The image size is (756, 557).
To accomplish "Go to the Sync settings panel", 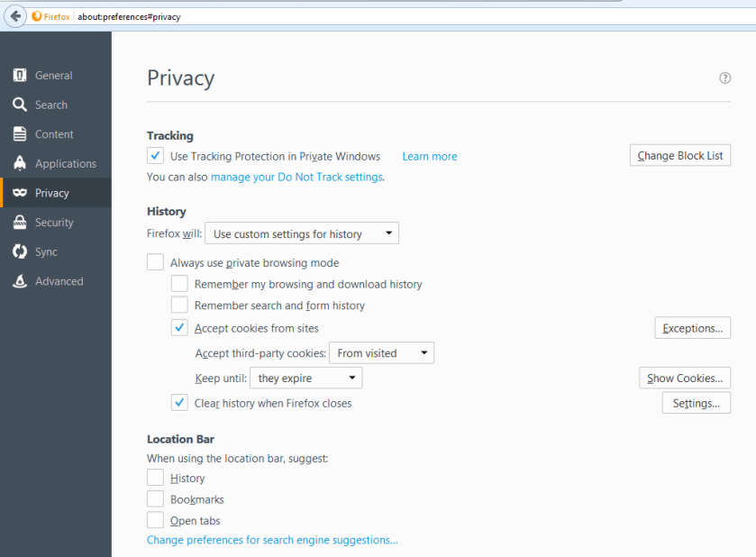I will point(51,251).
